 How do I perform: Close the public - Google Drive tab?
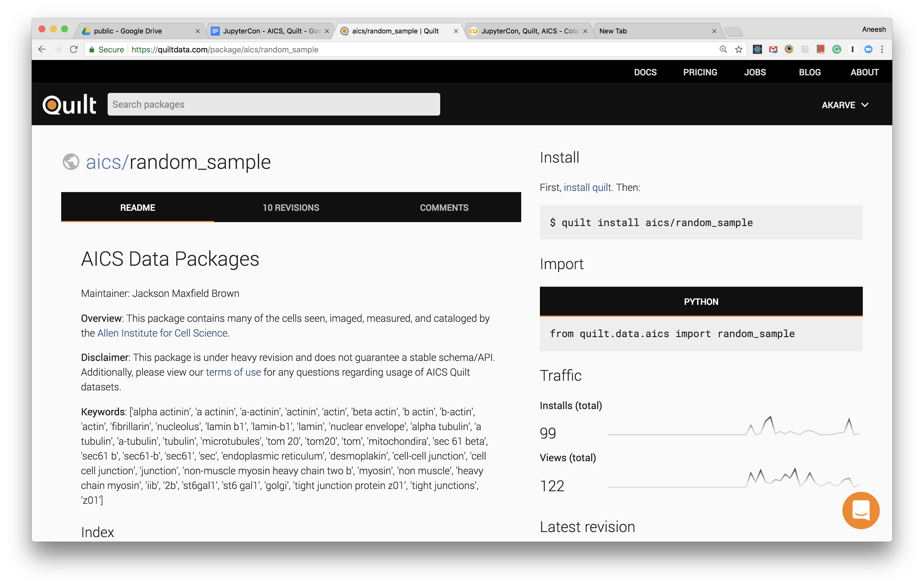click(198, 31)
